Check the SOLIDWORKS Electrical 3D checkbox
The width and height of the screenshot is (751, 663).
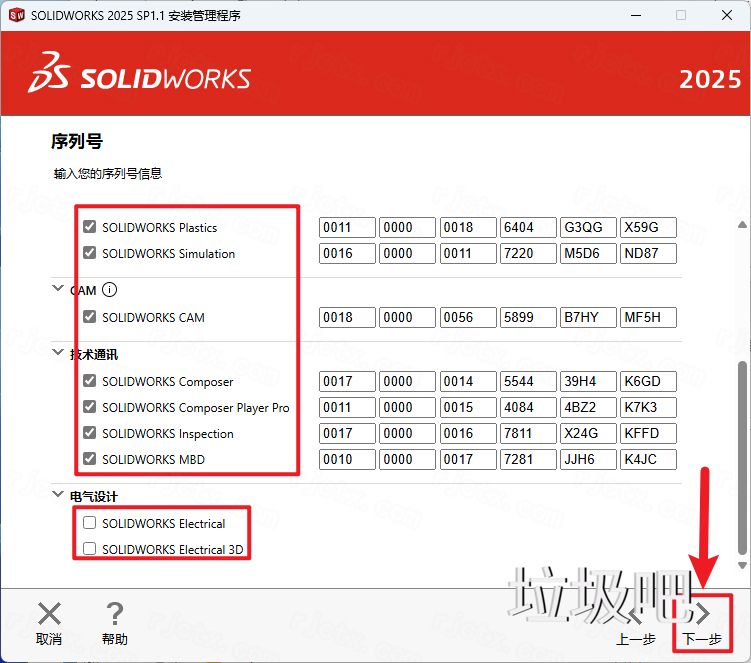coord(90,549)
